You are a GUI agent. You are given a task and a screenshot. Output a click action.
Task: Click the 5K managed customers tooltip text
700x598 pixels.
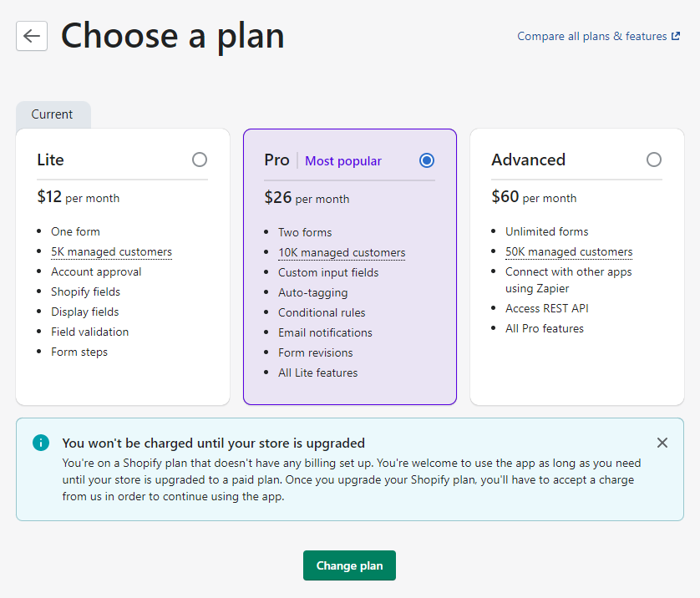(111, 251)
